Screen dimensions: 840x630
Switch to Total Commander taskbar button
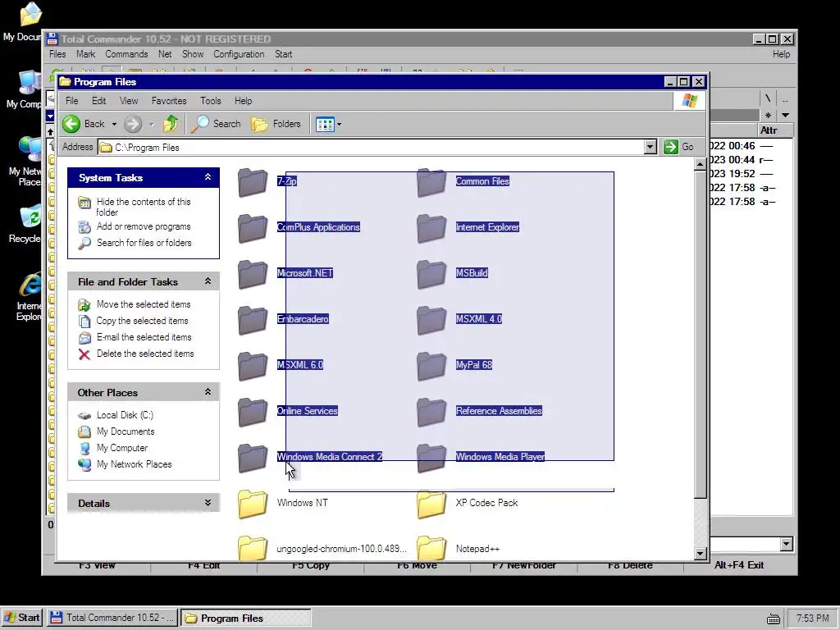pos(112,618)
